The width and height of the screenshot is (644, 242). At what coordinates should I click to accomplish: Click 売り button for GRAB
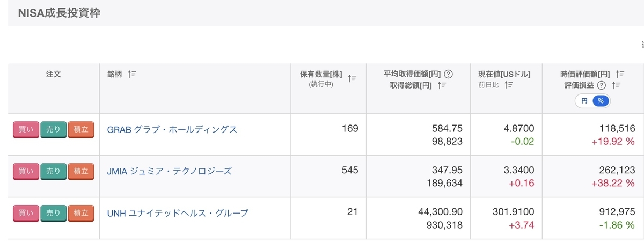coord(53,129)
